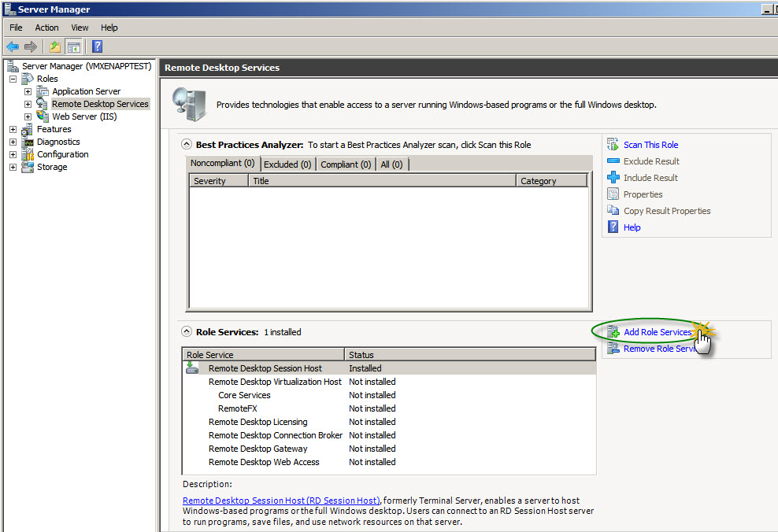The image size is (778, 532).
Task: Sort by the Title column header
Action: click(382, 181)
